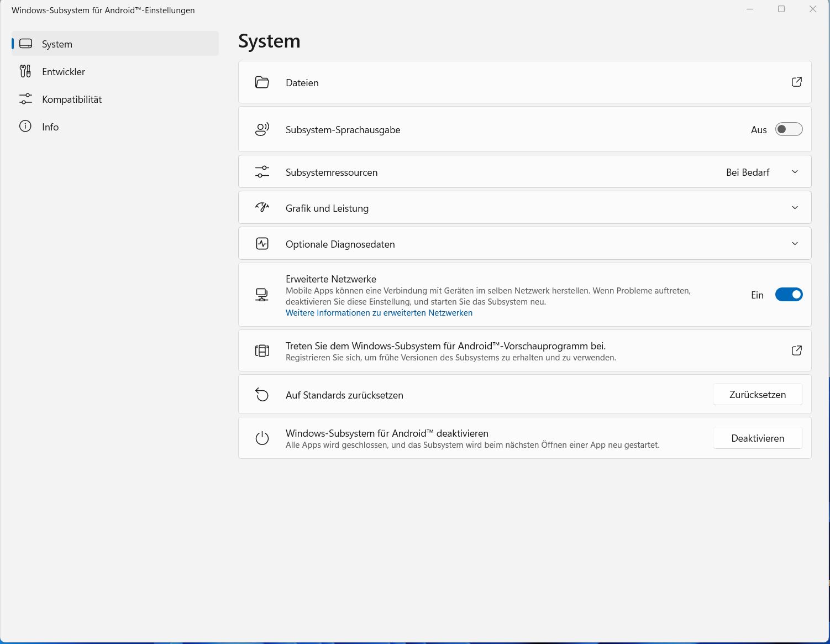Viewport: 830px width, 644px height.
Task: Open 'Weitere Informationen zu erweiterten Netzwerken' link
Action: tap(379, 313)
